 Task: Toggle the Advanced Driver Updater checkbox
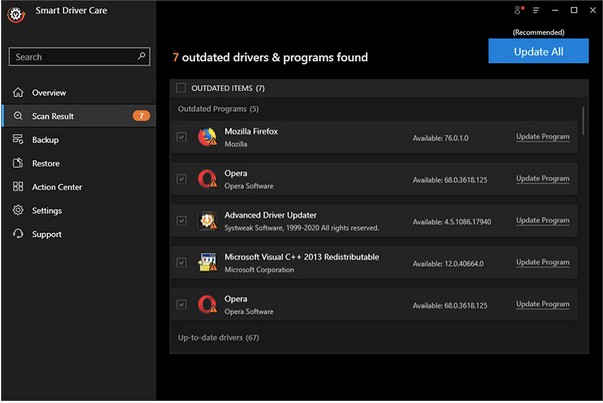[181, 221]
